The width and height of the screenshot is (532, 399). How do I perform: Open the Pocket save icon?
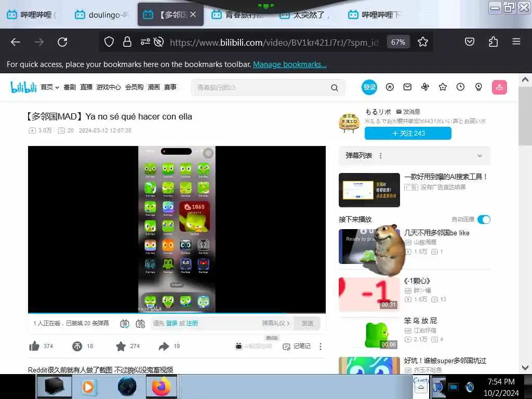pos(470,42)
